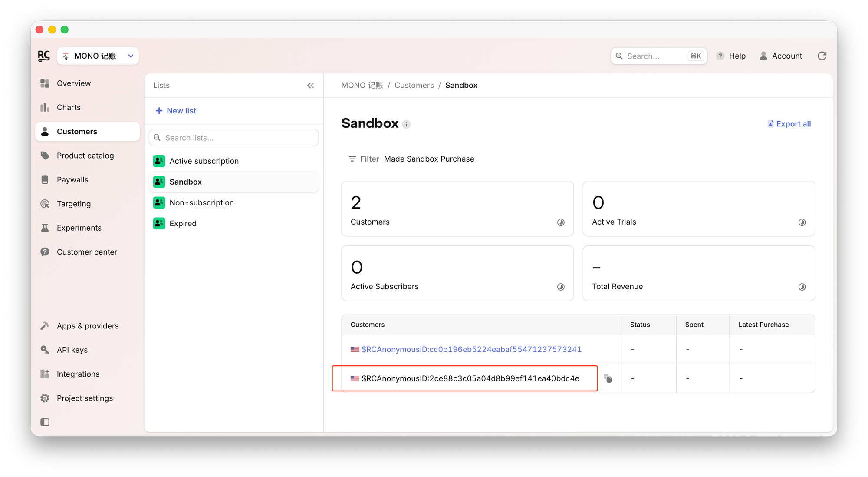The height and width of the screenshot is (477, 868).
Task: Open chart icon on Total Revenue card
Action: 802,287
